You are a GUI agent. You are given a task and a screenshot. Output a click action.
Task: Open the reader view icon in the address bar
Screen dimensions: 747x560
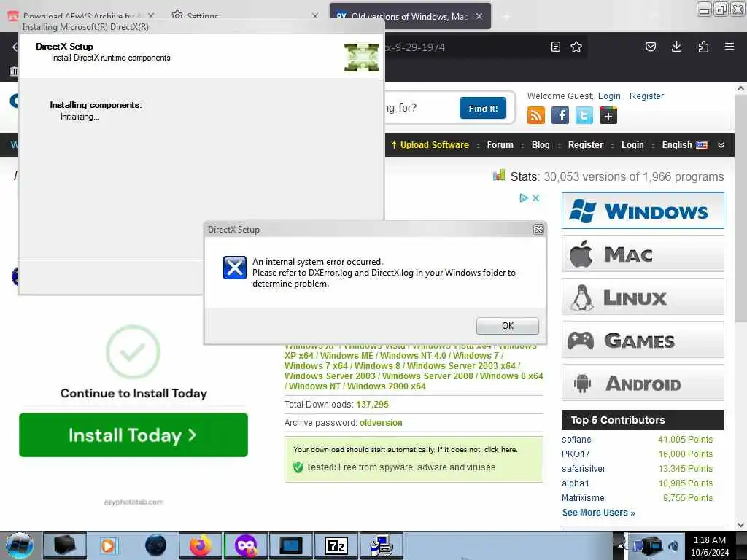click(x=555, y=47)
